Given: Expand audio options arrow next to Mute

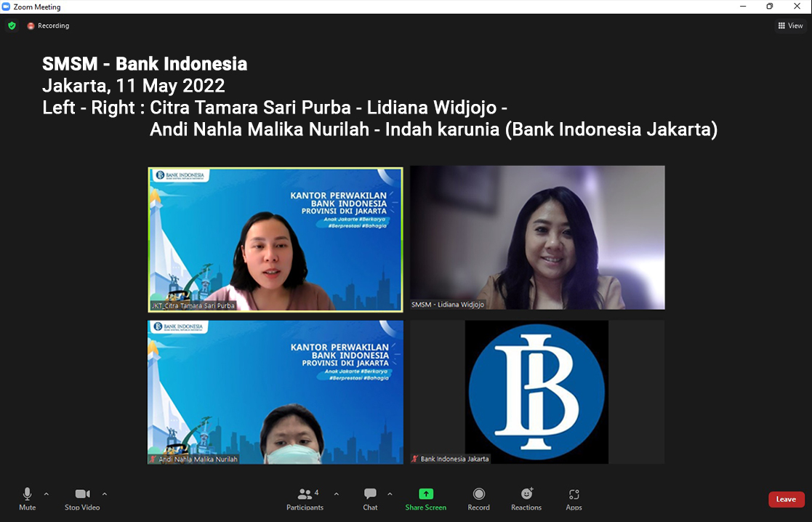Looking at the screenshot, I should [x=46, y=494].
